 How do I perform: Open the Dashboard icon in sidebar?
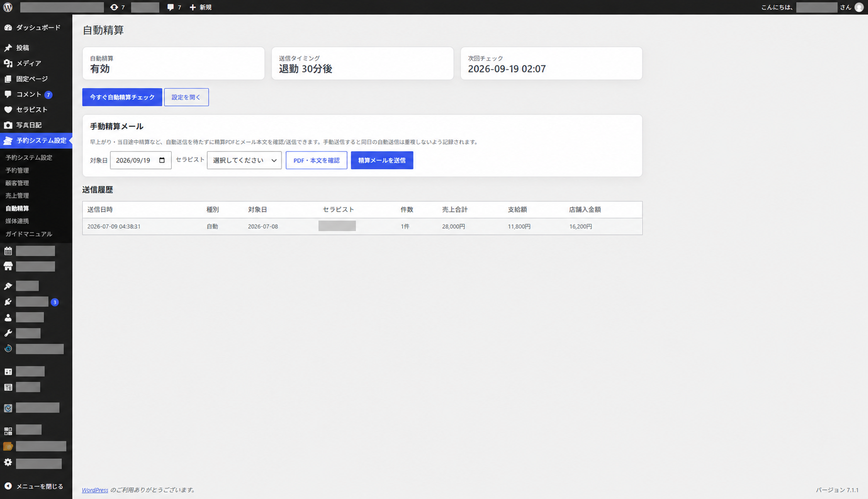[x=8, y=27]
